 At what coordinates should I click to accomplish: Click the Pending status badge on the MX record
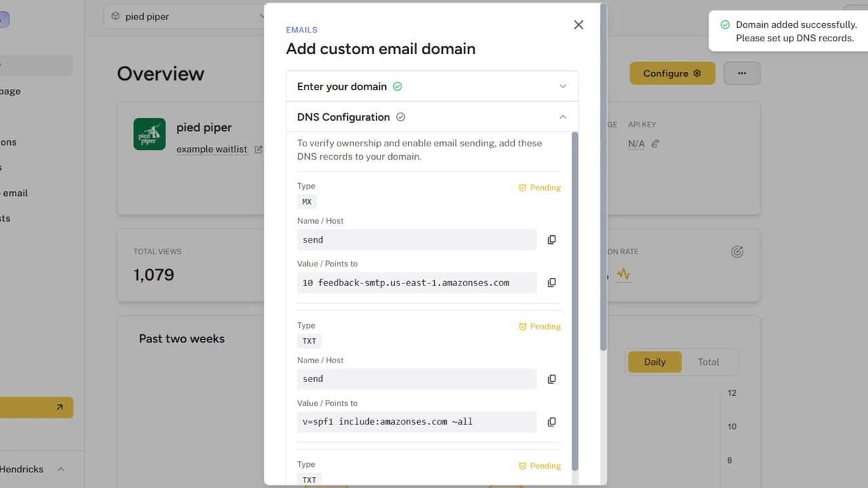(539, 188)
